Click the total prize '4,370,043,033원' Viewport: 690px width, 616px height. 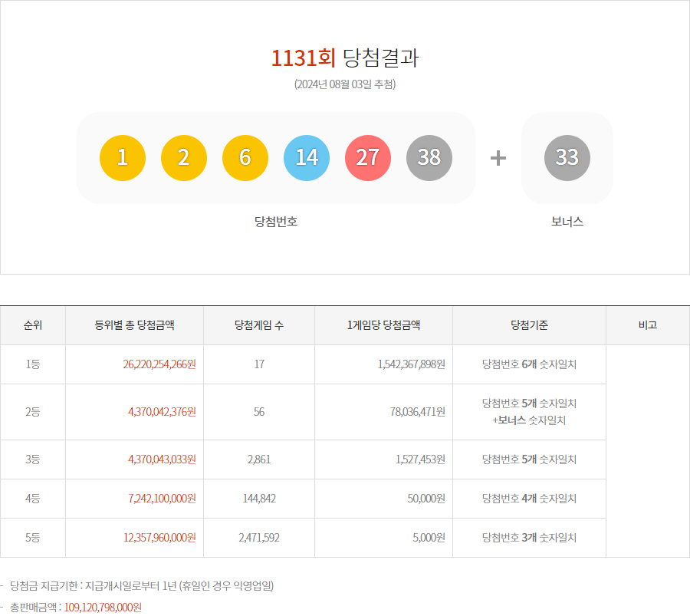coord(162,460)
